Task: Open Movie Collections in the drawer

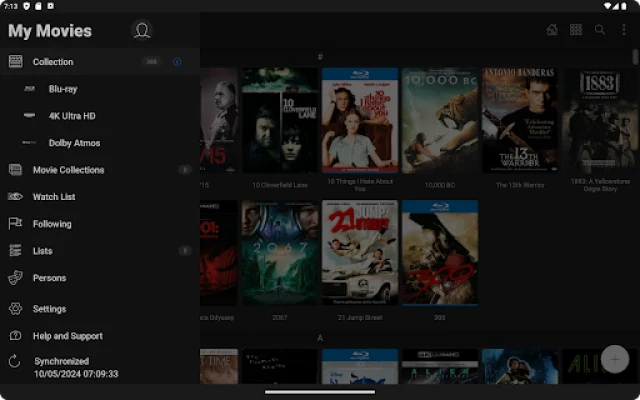Action: 100,170
